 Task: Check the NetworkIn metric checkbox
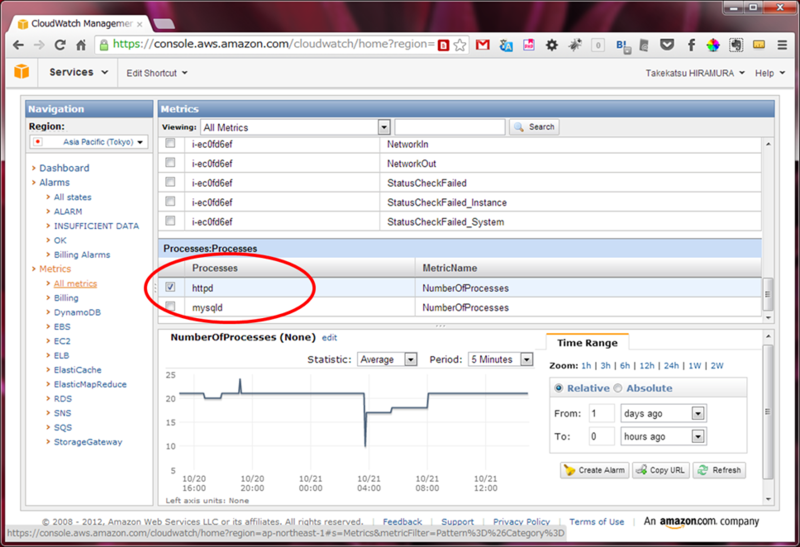coord(170,143)
